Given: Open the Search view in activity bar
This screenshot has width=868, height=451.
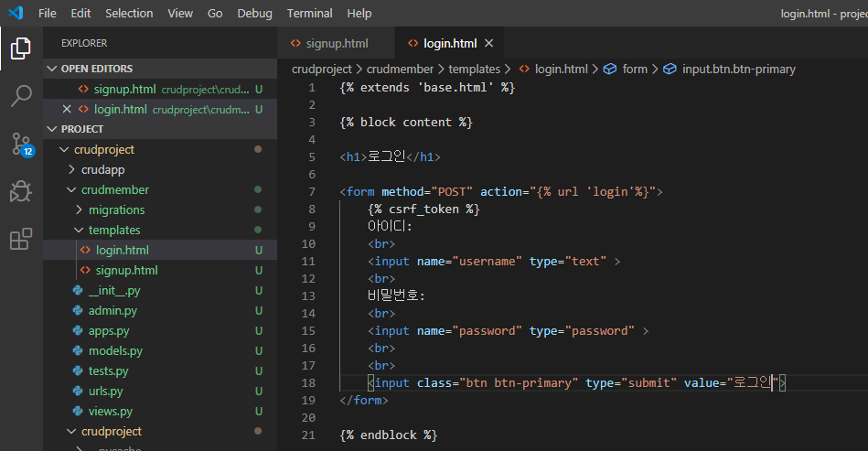Looking at the screenshot, I should (21, 96).
